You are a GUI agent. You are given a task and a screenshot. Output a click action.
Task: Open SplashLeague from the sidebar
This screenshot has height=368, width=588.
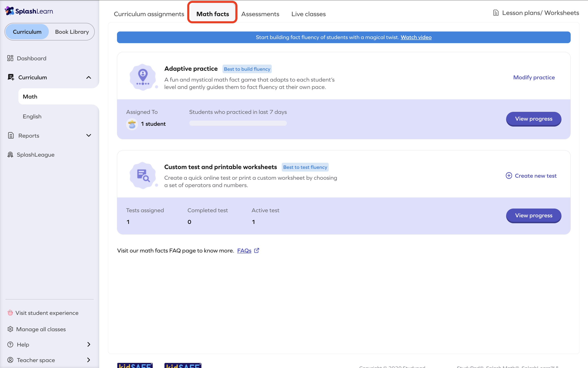(36, 155)
